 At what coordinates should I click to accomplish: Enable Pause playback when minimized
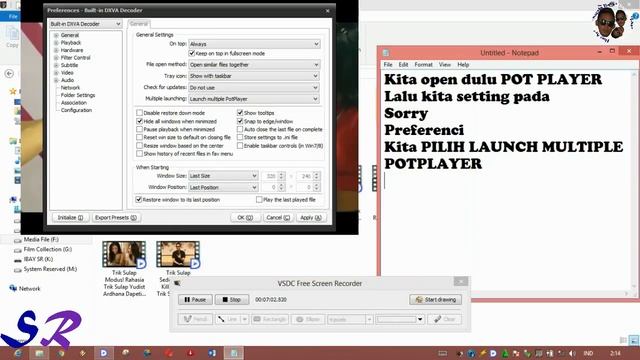140,129
